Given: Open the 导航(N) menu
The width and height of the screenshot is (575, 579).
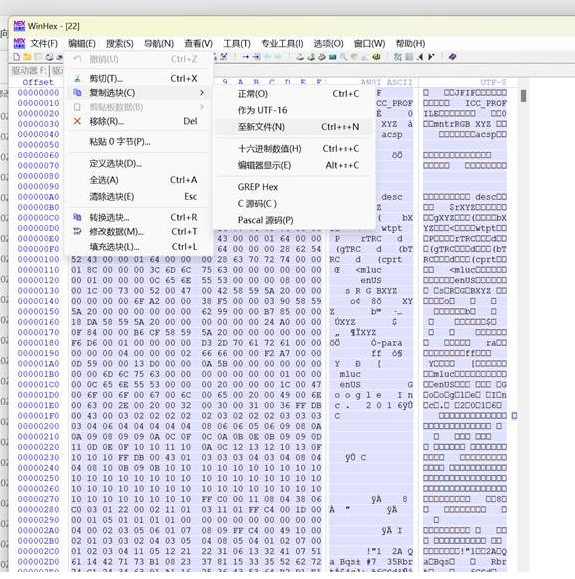Looking at the screenshot, I should coord(159,44).
